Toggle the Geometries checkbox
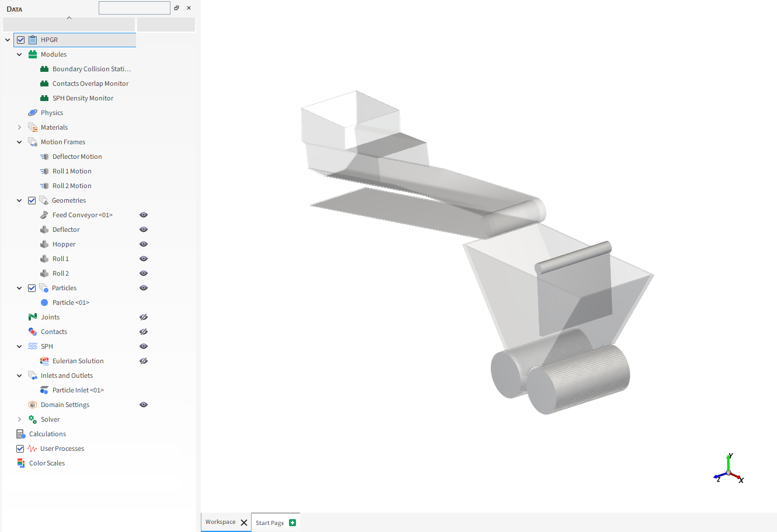The width and height of the screenshot is (777, 532). point(32,200)
